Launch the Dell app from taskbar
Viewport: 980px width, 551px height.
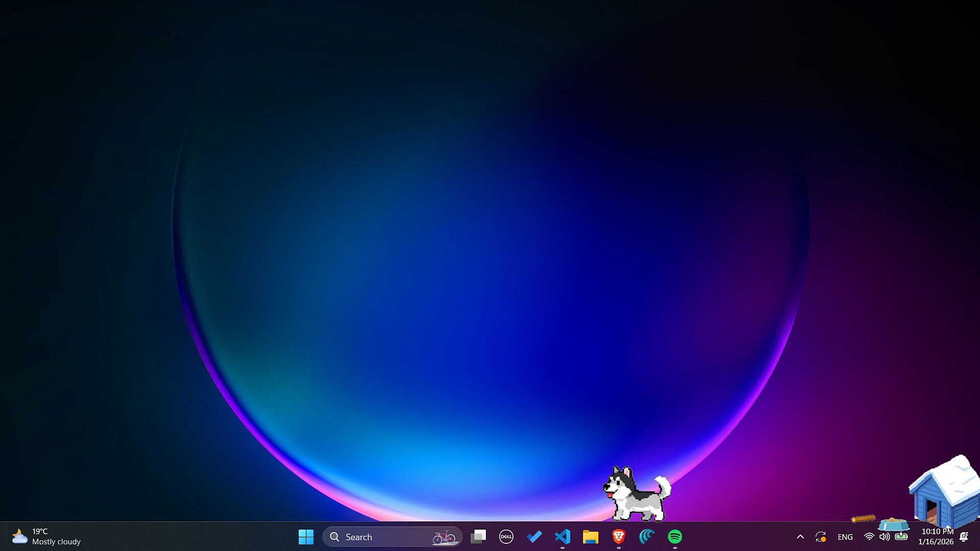pos(506,537)
